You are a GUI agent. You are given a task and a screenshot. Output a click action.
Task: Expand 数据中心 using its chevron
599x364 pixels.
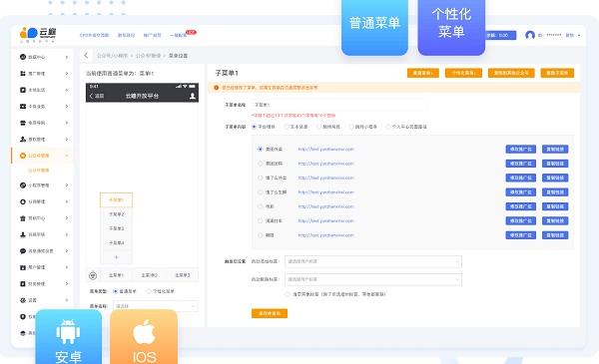tap(67, 57)
